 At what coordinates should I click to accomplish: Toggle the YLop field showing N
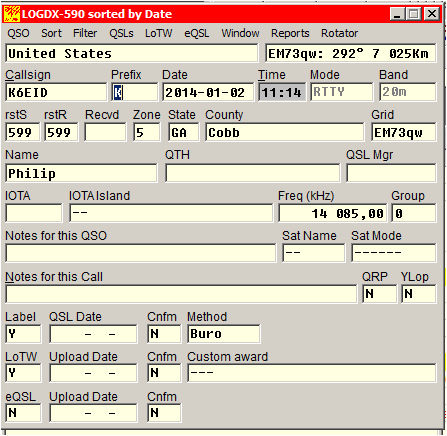(419, 294)
